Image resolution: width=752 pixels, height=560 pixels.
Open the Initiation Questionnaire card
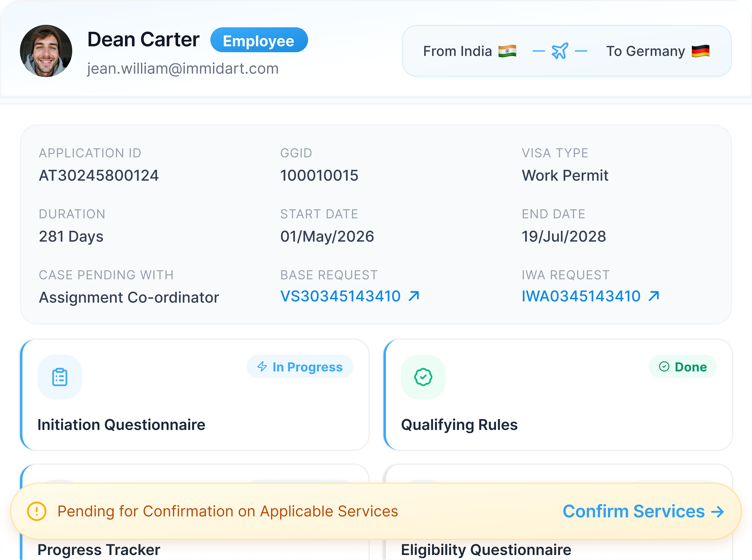[195, 395]
